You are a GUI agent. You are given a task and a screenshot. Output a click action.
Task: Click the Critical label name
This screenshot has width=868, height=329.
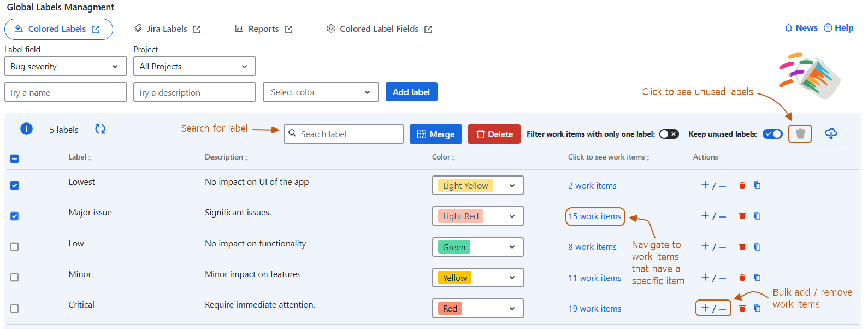[x=81, y=305]
